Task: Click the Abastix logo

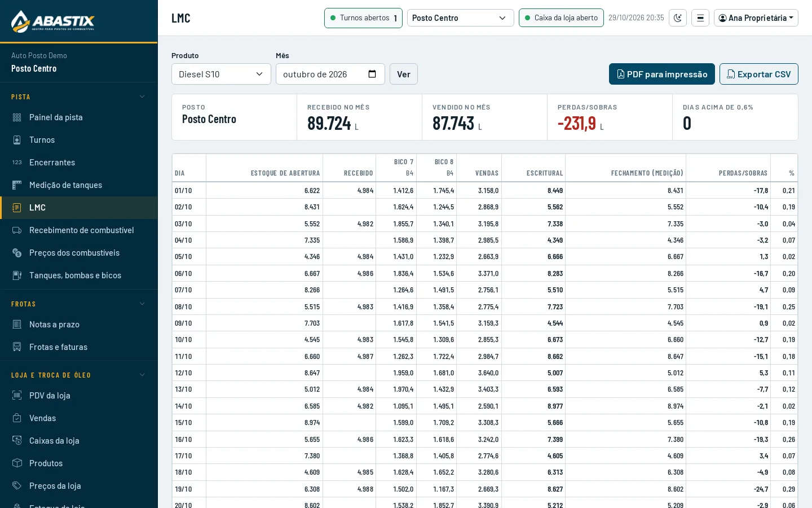Action: (53, 21)
